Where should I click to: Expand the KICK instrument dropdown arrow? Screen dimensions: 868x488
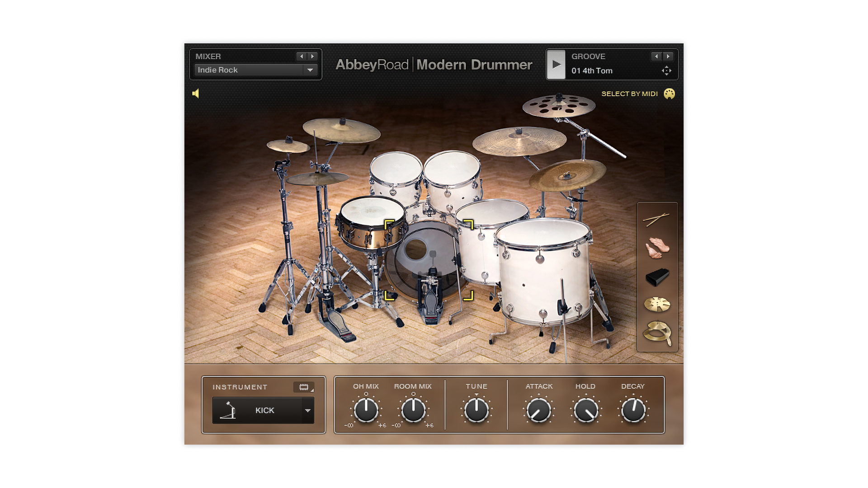tap(308, 410)
